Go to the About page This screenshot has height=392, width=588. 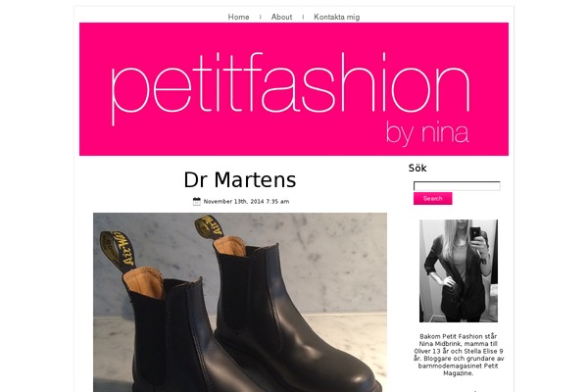281,17
